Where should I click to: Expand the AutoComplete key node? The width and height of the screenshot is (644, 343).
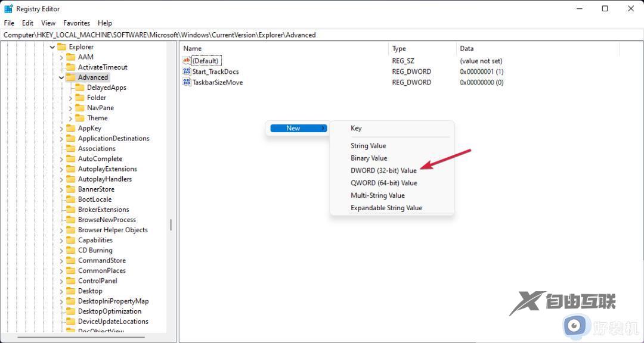(x=61, y=159)
